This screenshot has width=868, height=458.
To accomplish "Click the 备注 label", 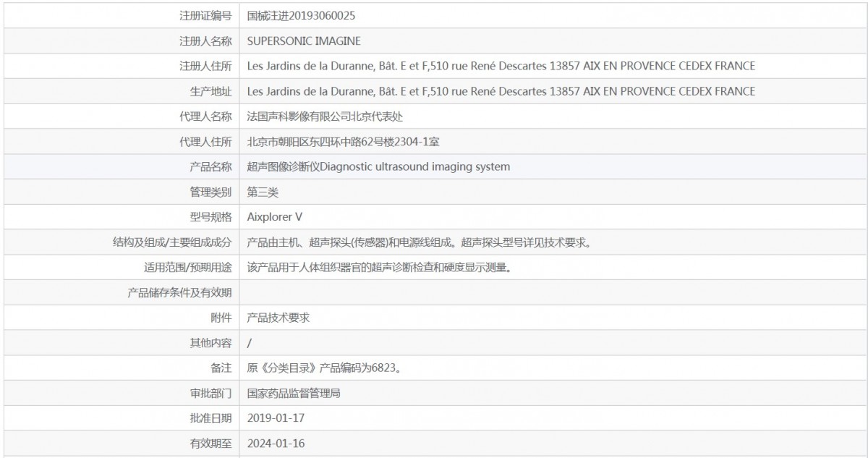I will [221, 368].
